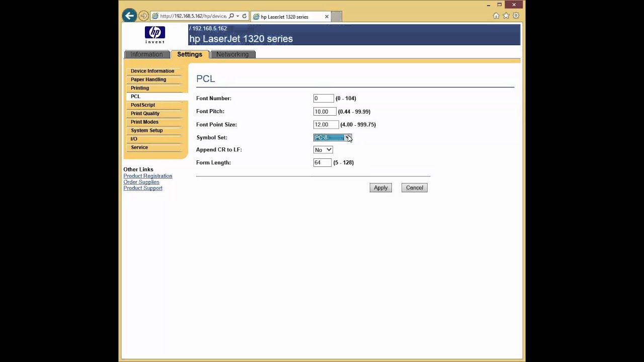Click the 'Form Length:' label
The image size is (644, 362).
click(213, 163)
